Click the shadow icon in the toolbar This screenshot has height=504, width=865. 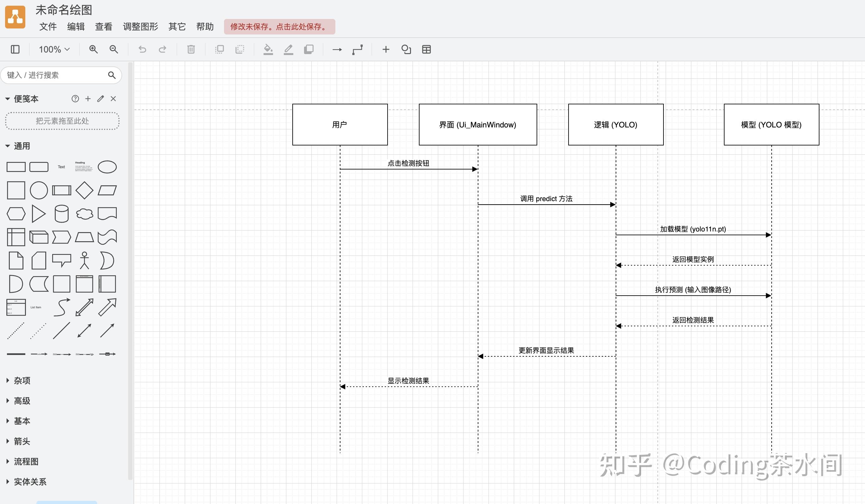tap(308, 49)
